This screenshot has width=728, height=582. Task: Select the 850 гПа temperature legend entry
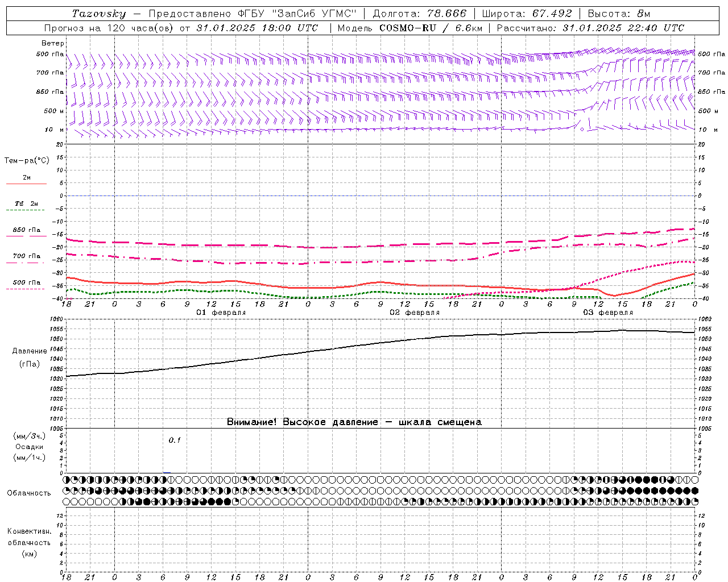(27, 230)
